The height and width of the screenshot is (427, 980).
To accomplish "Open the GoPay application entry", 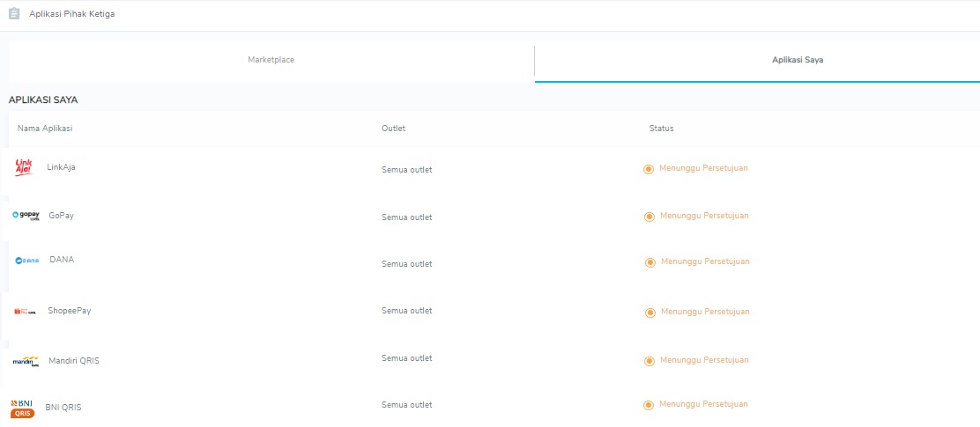I will tap(61, 216).
